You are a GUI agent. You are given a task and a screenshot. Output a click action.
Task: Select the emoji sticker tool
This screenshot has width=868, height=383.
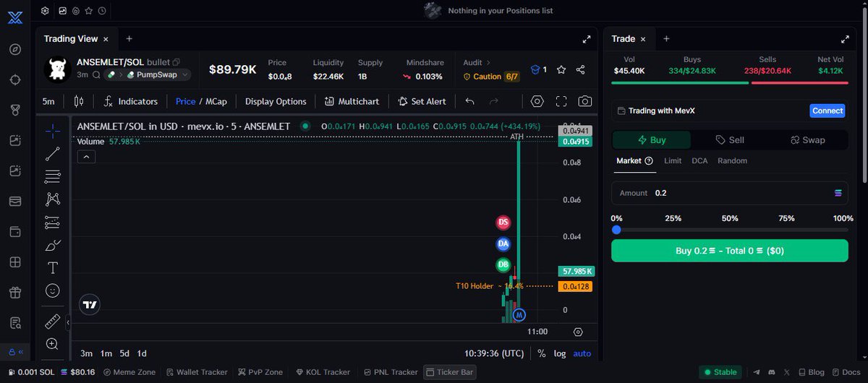53,291
